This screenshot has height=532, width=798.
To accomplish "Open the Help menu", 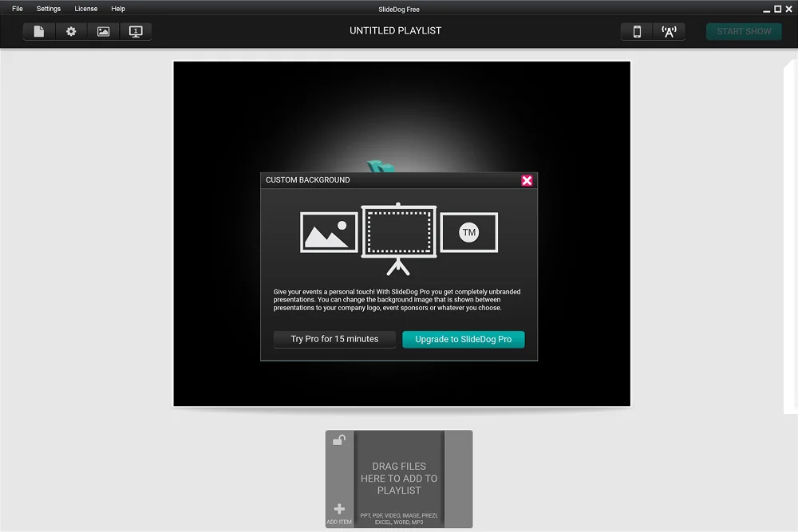I will [x=118, y=9].
